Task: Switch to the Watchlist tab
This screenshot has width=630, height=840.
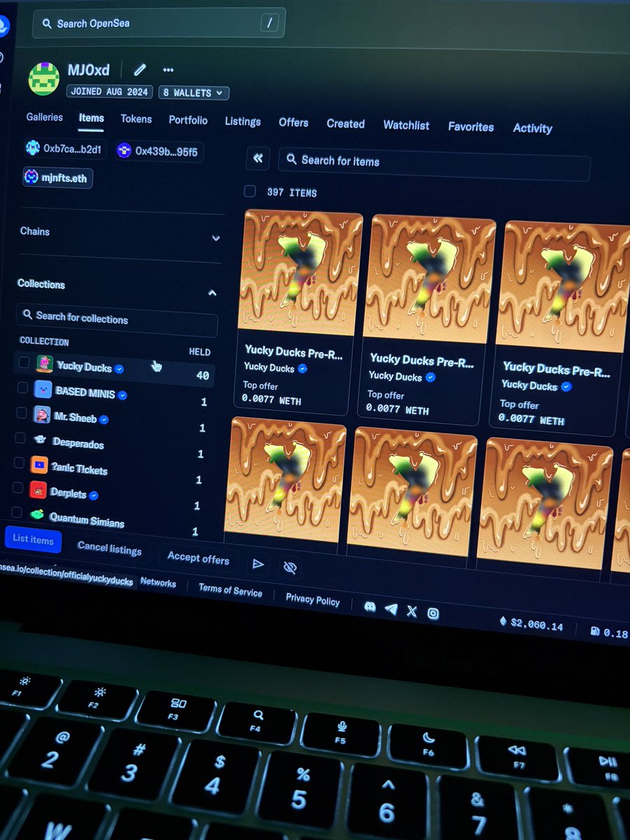Action: [x=406, y=125]
